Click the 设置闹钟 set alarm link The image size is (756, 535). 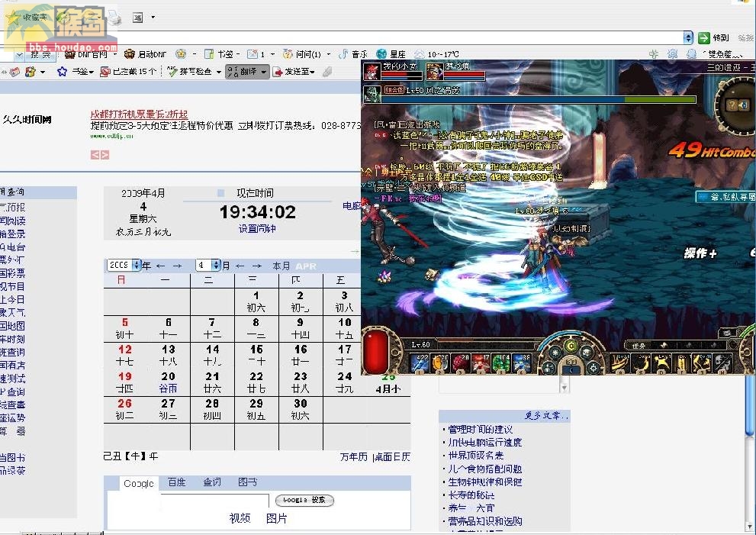click(257, 229)
